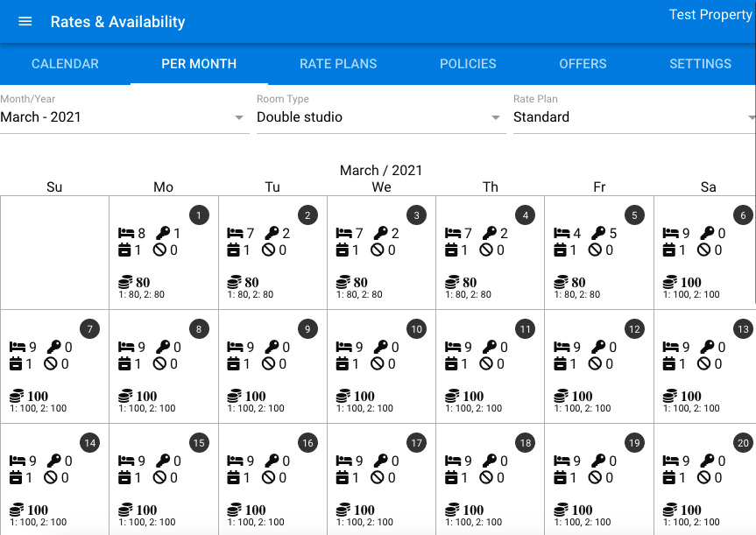
Task: Click calendar icon on March 3 cell
Action: click(x=343, y=250)
